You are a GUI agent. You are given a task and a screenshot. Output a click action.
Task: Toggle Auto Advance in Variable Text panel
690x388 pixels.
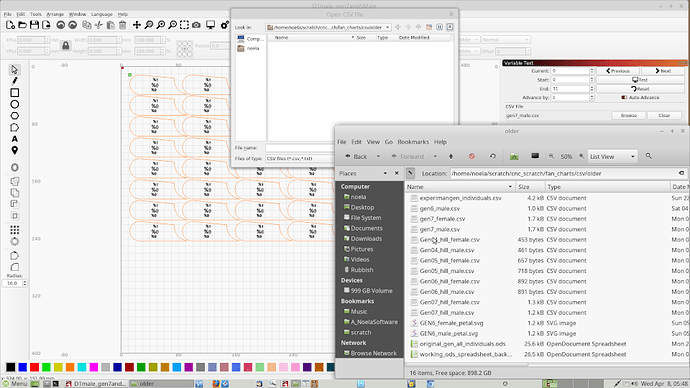pyautogui.click(x=640, y=97)
